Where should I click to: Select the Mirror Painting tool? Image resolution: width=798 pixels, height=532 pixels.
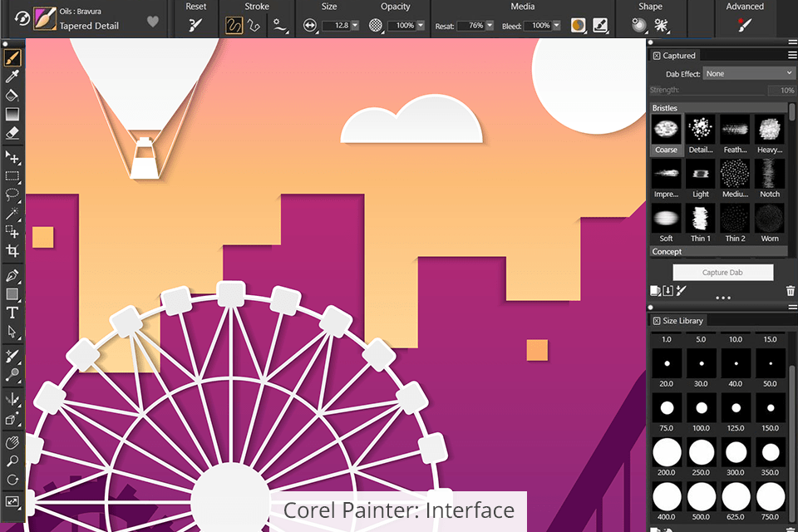coord(12,399)
